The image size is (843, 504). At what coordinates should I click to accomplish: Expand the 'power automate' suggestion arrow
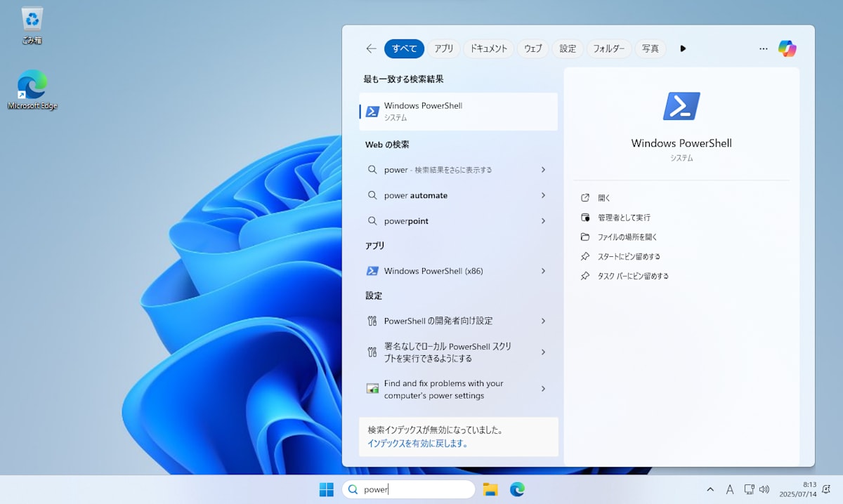(543, 195)
